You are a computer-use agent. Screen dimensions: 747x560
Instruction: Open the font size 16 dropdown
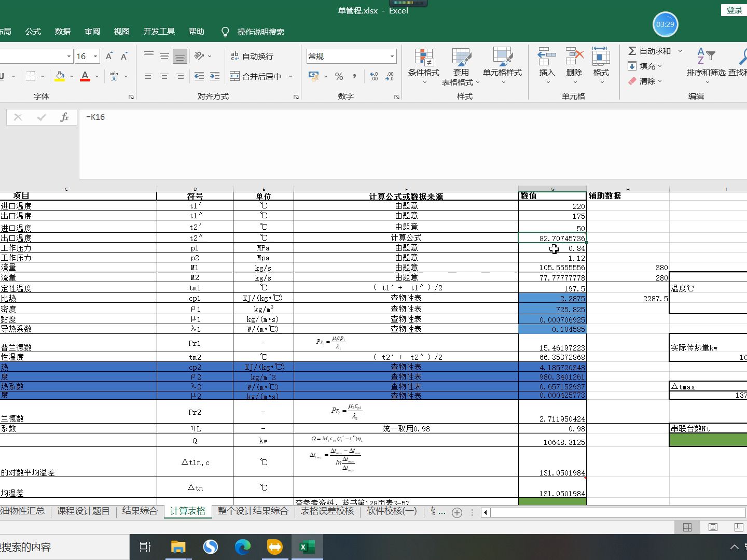[x=95, y=56]
